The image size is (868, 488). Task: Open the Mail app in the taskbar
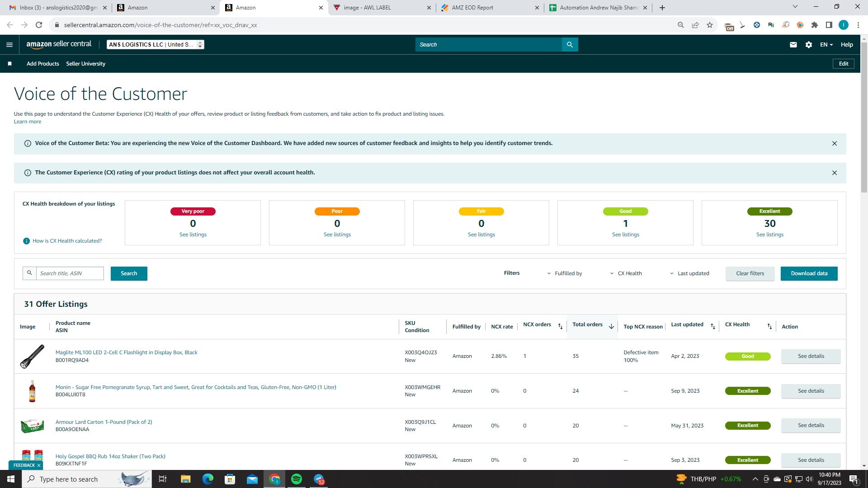(x=252, y=479)
